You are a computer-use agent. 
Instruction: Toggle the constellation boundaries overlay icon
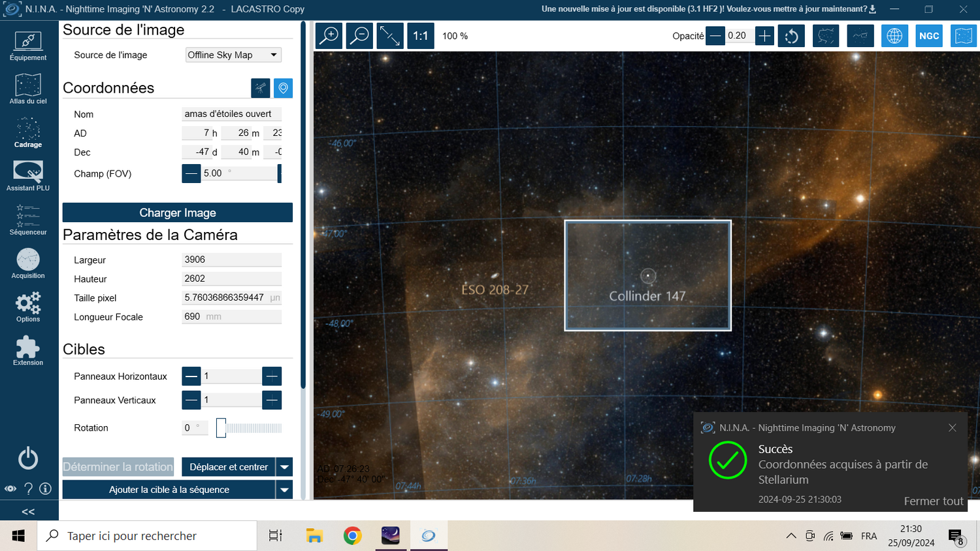(x=826, y=36)
